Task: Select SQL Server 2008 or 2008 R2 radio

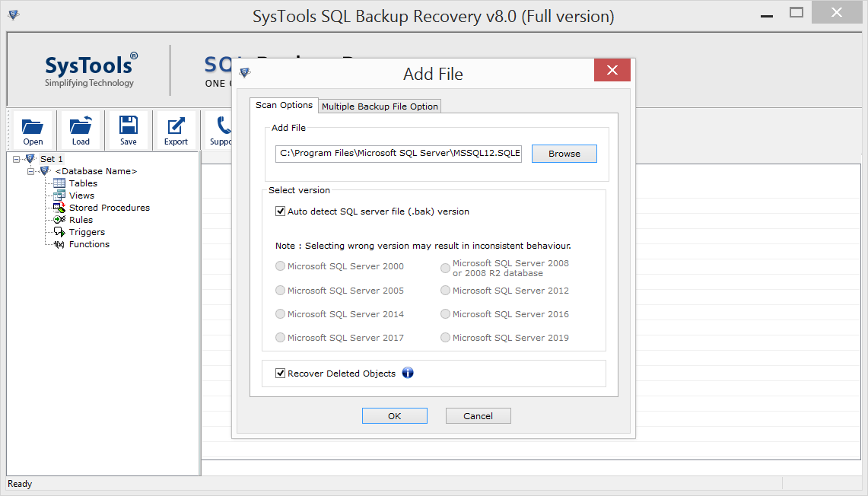Action: 445,268
